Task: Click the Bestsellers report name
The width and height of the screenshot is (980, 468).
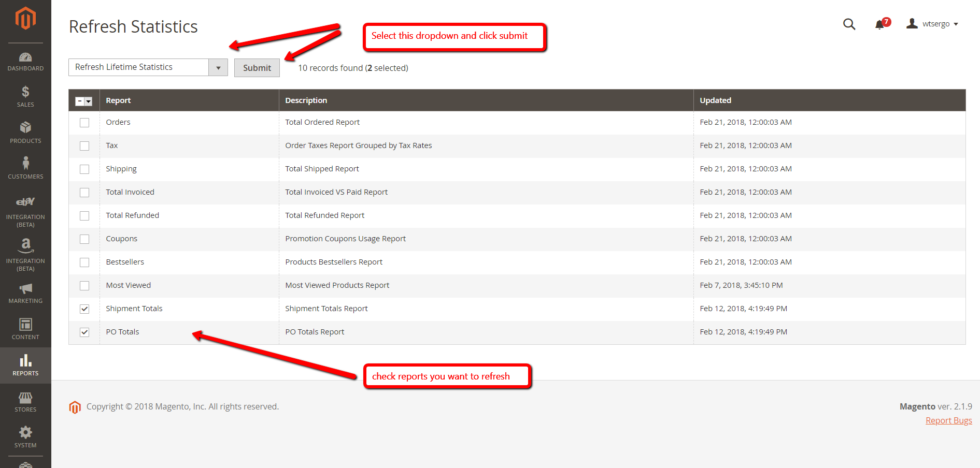Action: (x=125, y=262)
